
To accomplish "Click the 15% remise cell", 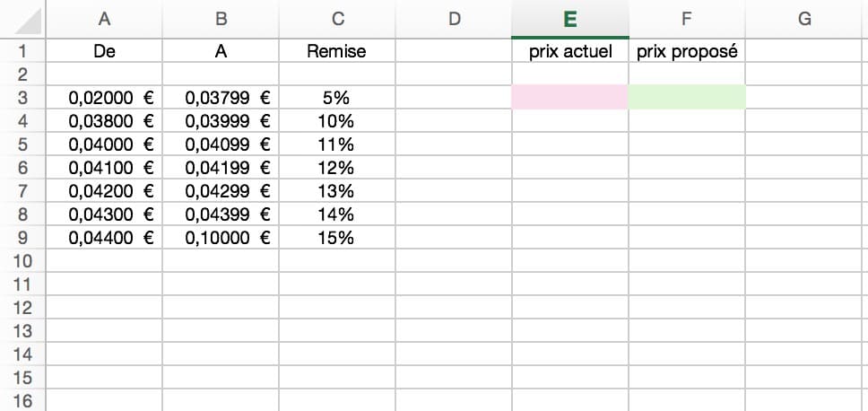I will point(336,238).
